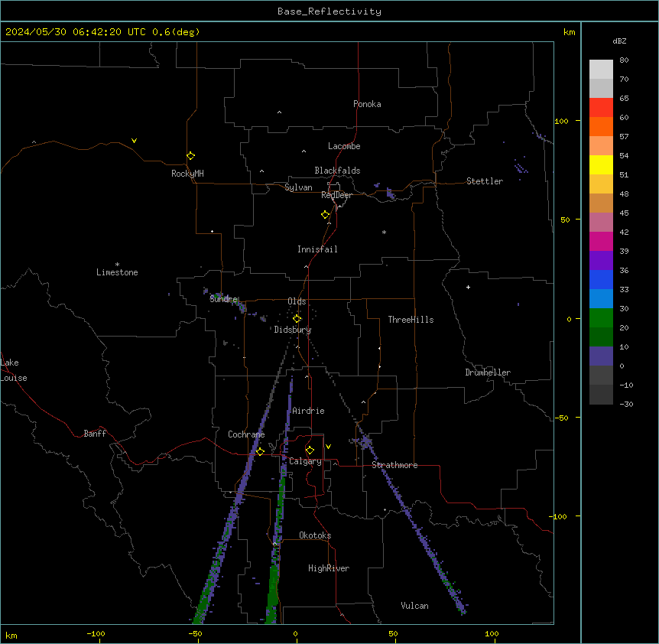
Task: Click the yellow diamond marker above Calgary label
Action: pos(310,450)
